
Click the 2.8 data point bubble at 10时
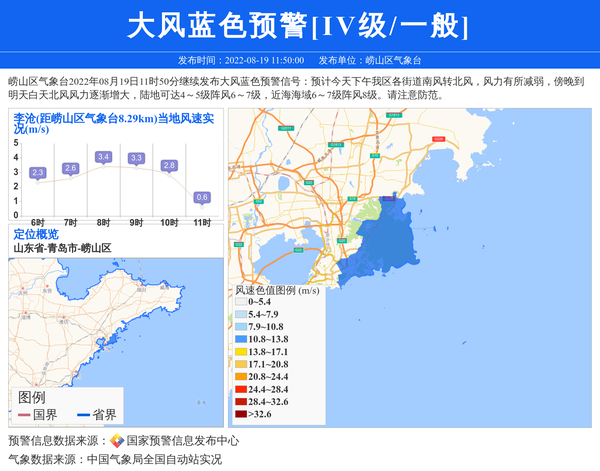pos(169,165)
